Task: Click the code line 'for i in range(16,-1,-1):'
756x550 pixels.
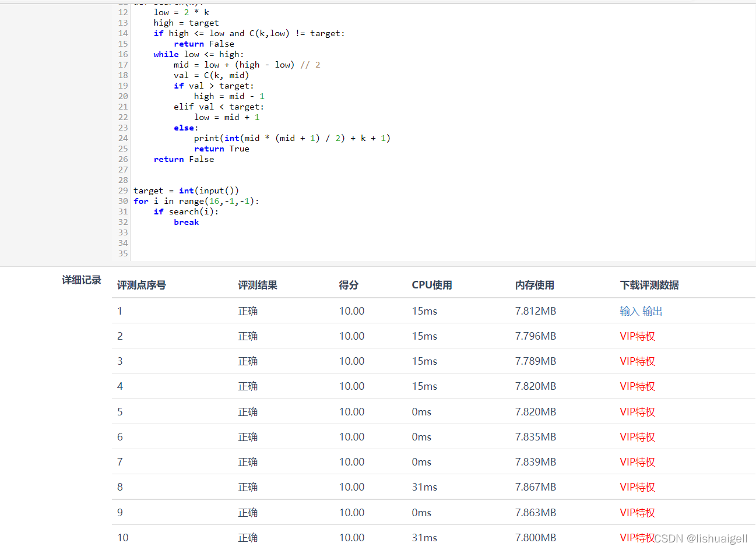Action: pyautogui.click(x=196, y=201)
